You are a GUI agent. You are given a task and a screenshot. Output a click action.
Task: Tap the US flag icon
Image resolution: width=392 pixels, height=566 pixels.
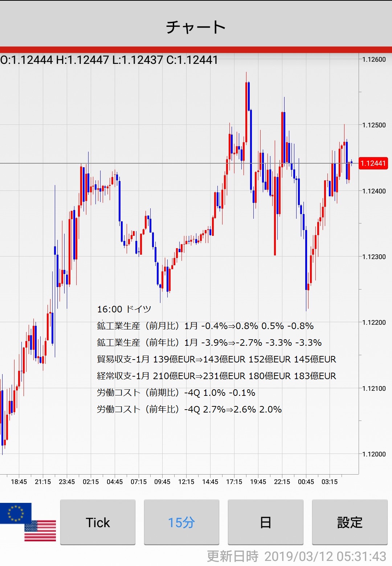(x=41, y=531)
